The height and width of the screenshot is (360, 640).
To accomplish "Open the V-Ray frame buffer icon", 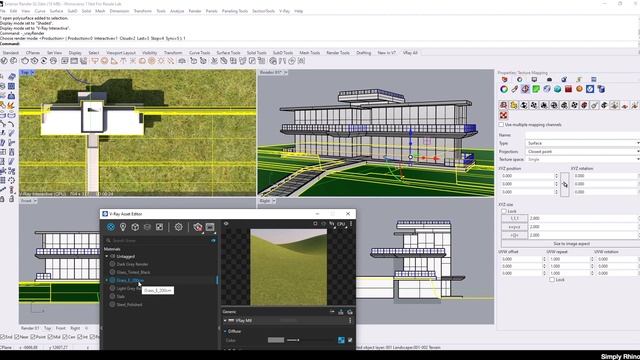I will point(210,227).
